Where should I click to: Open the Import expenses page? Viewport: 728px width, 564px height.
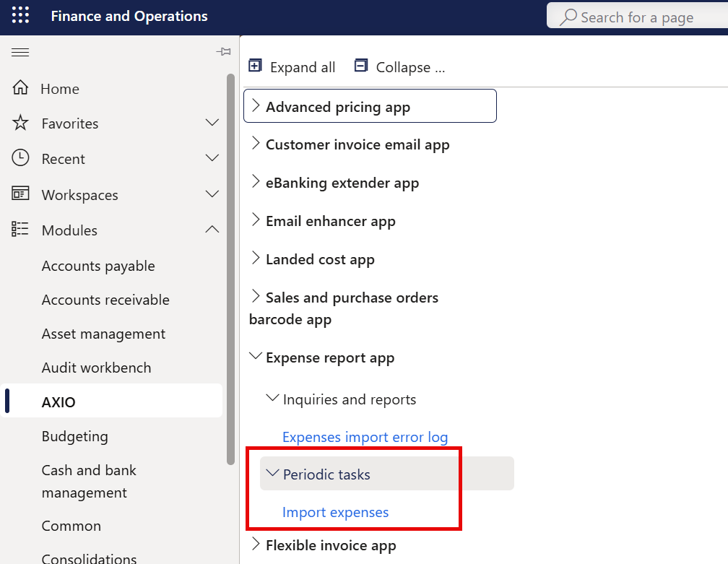pos(335,512)
